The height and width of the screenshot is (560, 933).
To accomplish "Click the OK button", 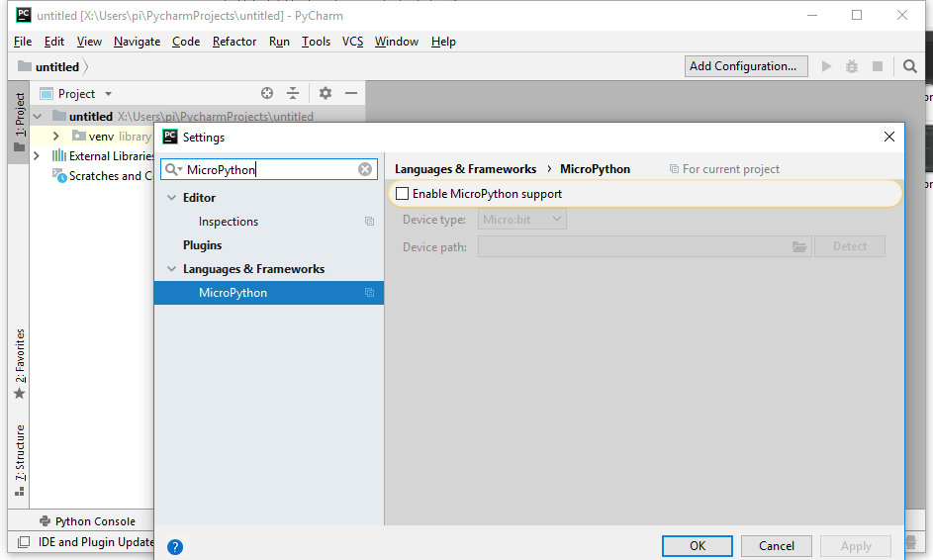I will click(x=698, y=545).
